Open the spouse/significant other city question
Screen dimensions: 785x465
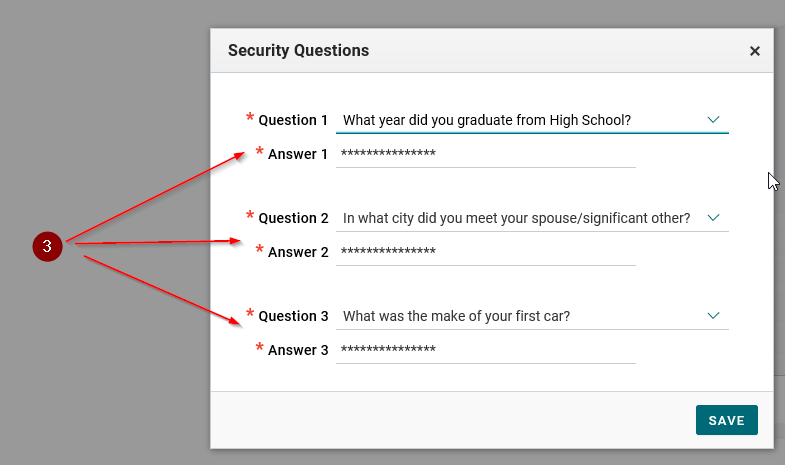click(516, 219)
